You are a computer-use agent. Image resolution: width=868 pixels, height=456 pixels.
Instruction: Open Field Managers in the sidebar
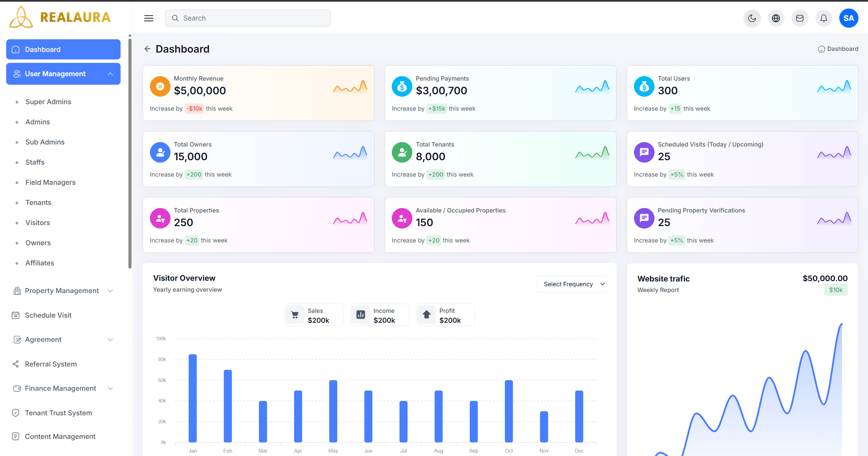pos(50,182)
